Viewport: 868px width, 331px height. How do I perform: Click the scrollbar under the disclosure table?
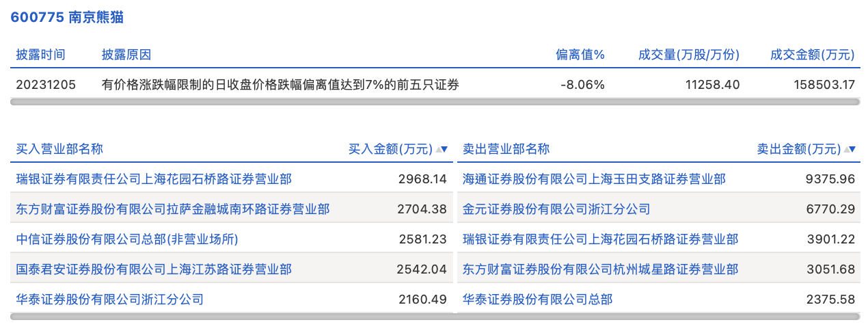coord(435,102)
